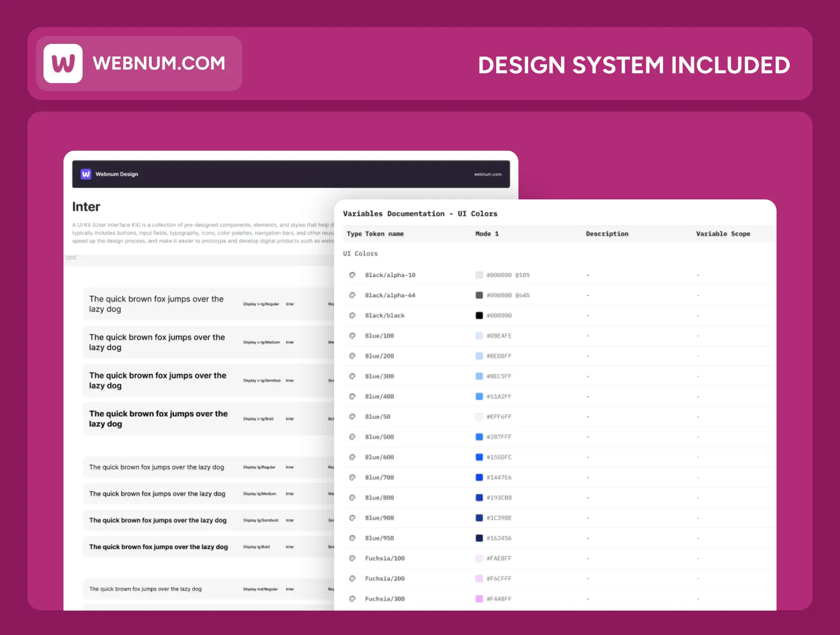This screenshot has height=635, width=840.
Task: Click palette icon next to Blue/50
Action: tap(352, 416)
